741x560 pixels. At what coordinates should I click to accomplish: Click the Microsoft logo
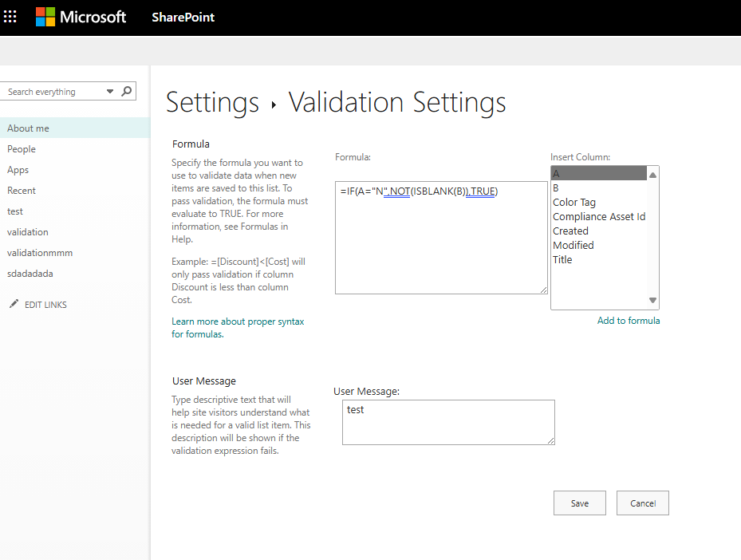pyautogui.click(x=81, y=17)
